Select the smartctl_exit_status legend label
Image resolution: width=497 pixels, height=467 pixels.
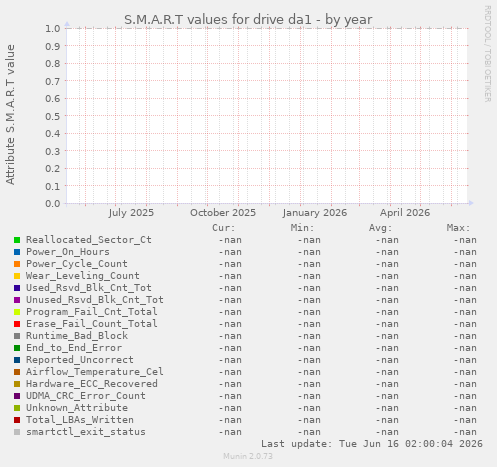(x=86, y=432)
